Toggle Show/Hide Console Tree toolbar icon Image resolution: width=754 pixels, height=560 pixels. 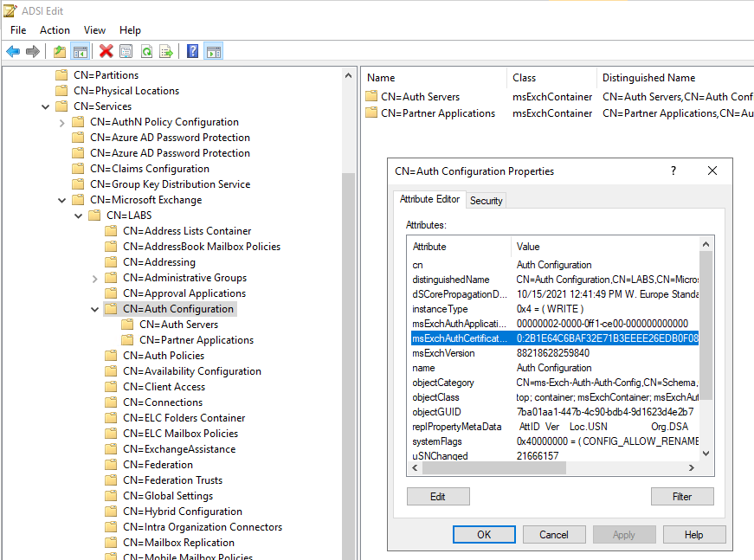(x=80, y=52)
